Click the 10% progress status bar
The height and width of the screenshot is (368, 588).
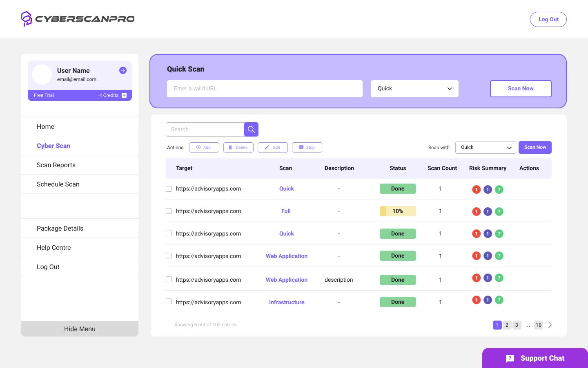[398, 211]
